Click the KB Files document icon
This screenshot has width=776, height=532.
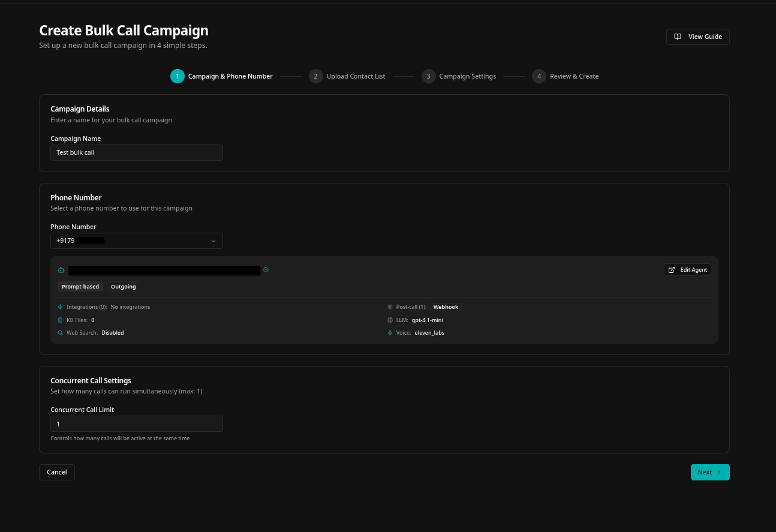click(60, 320)
